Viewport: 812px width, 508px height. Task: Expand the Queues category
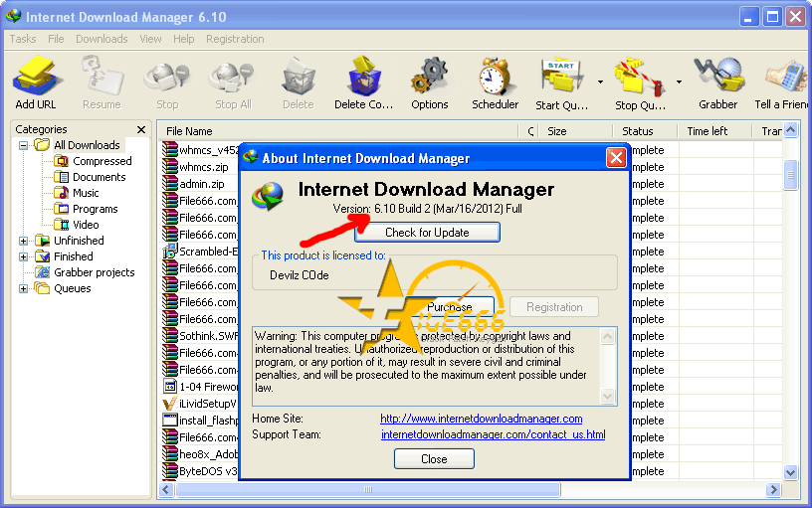point(23,288)
